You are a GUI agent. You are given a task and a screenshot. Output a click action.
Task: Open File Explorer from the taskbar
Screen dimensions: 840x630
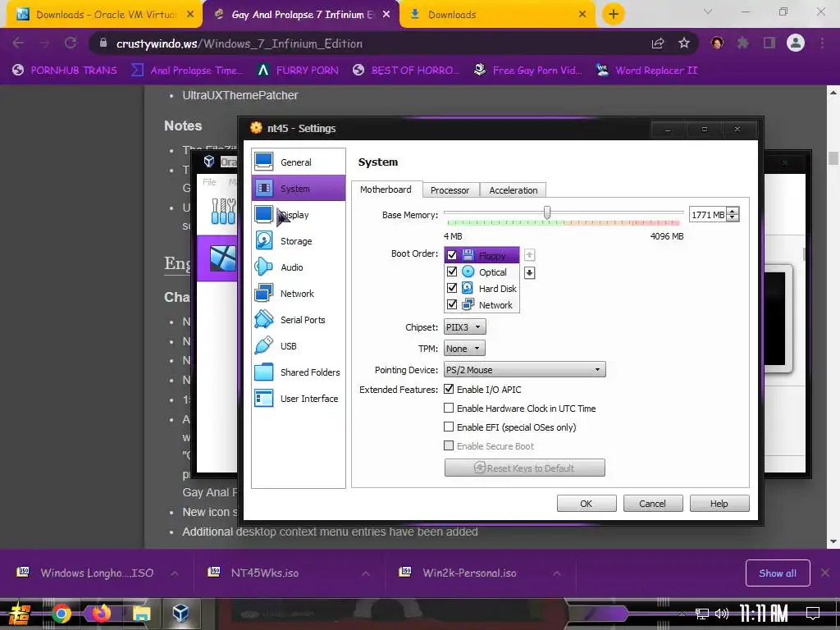point(141,613)
